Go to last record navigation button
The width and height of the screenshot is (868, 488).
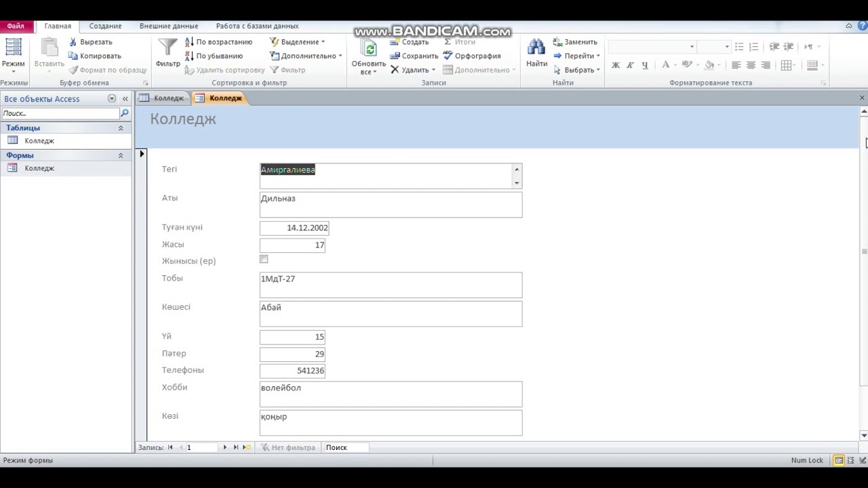click(x=235, y=447)
